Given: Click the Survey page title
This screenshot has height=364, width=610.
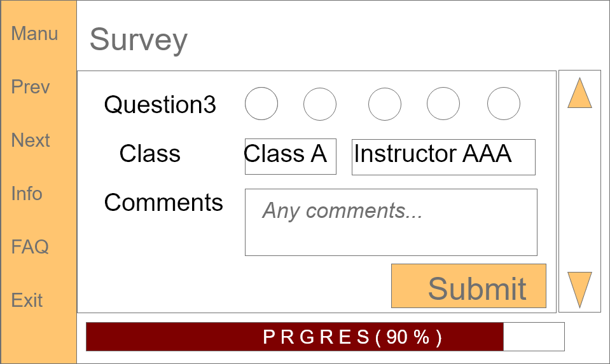Looking at the screenshot, I should point(139,40).
